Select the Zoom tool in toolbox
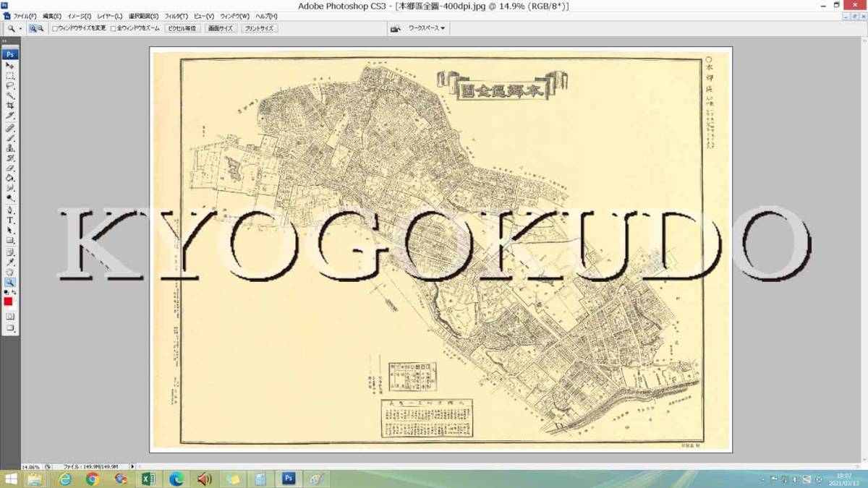 point(10,282)
